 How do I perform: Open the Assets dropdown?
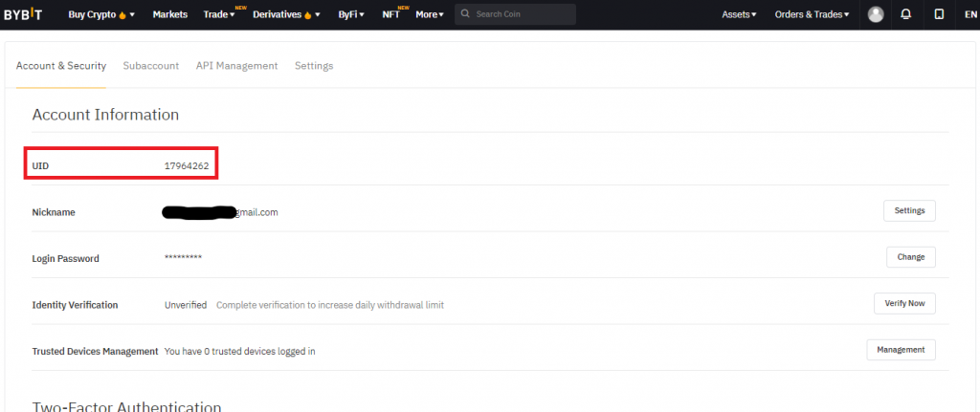click(x=738, y=14)
